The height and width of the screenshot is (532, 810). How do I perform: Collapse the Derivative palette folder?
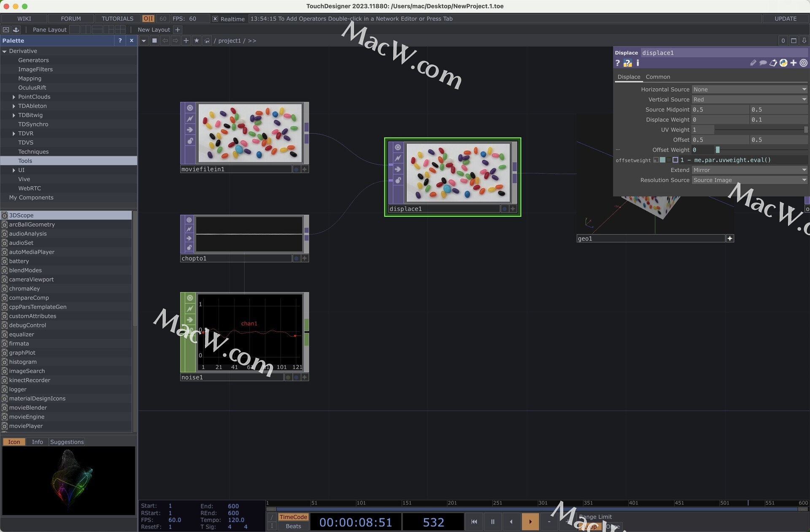click(4, 51)
